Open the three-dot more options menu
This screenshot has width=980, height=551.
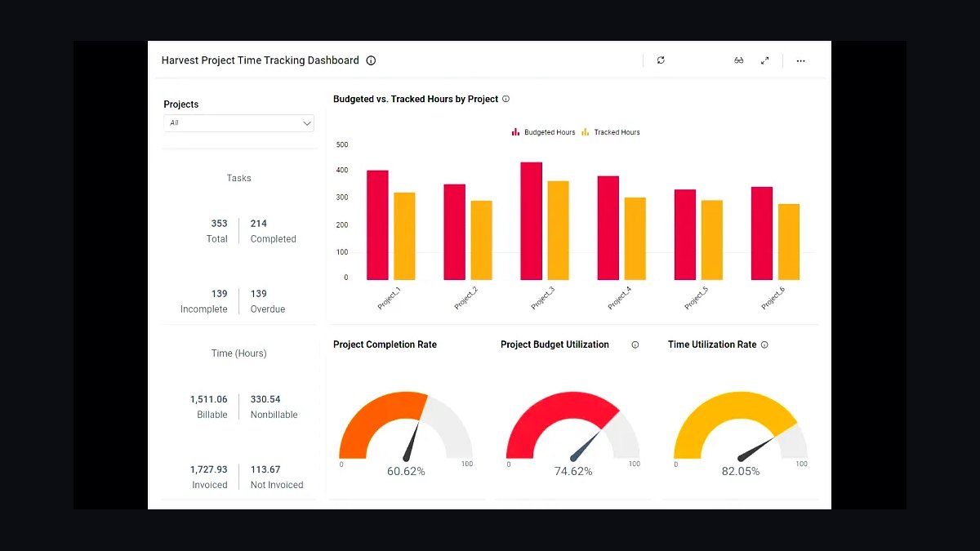(x=800, y=61)
